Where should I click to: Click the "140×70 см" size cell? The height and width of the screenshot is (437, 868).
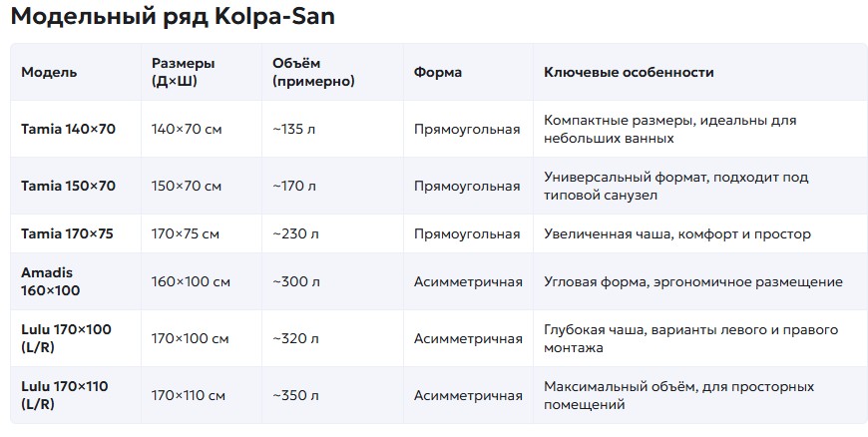187,130
